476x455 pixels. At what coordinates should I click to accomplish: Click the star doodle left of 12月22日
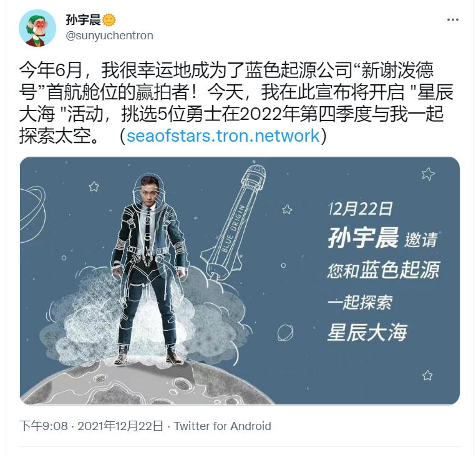(x=287, y=209)
